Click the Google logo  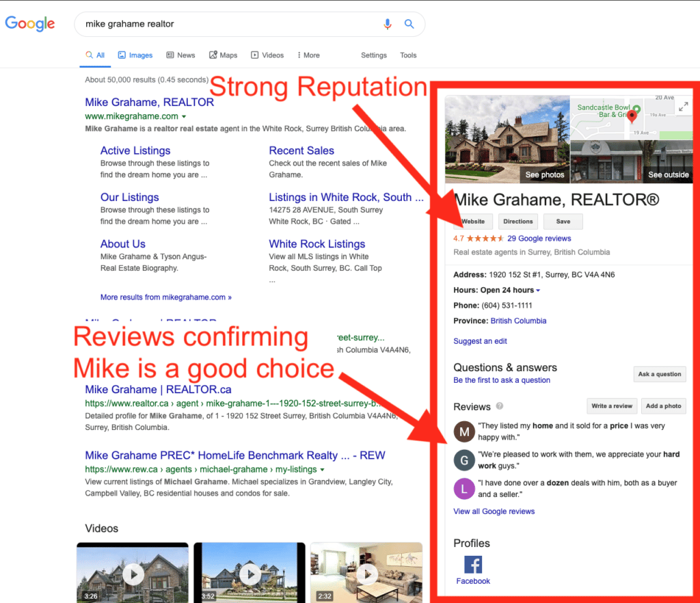coord(30,23)
